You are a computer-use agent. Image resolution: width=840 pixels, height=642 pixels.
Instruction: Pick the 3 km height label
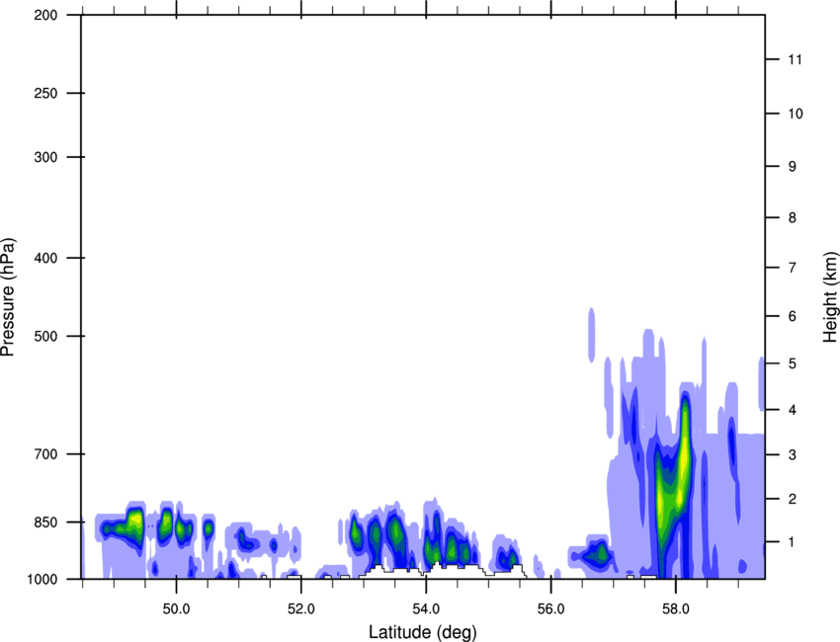pos(793,455)
